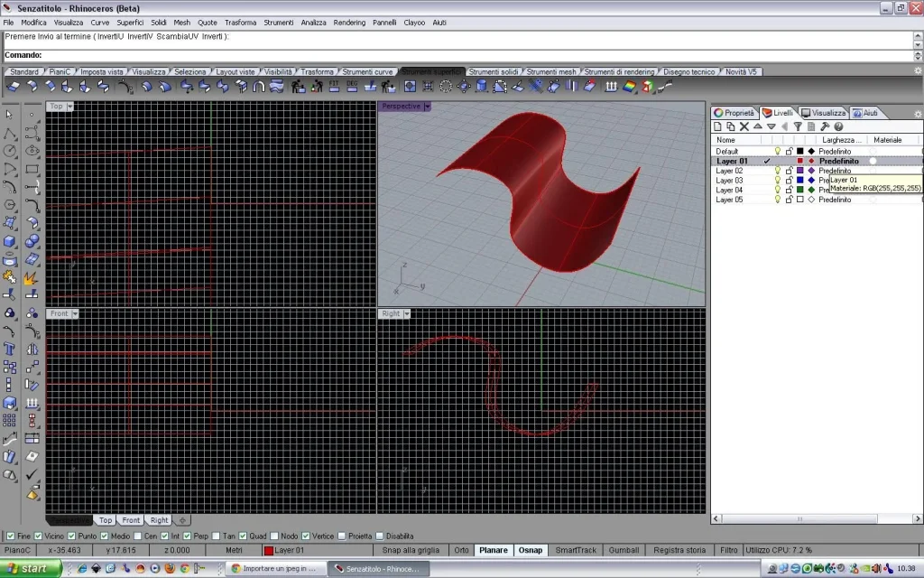The image size is (924, 578).
Task: Open the Perspective viewport dropdown arrow
Action: coord(427,107)
